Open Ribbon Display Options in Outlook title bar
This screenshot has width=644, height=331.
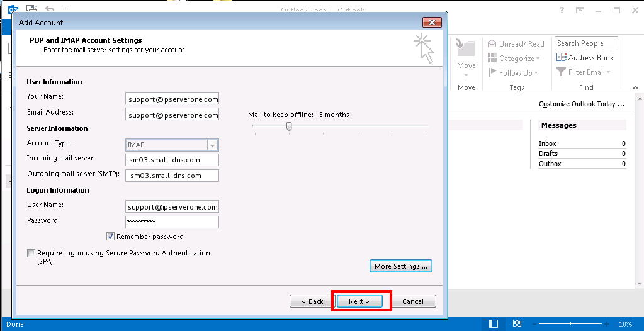(x=580, y=10)
